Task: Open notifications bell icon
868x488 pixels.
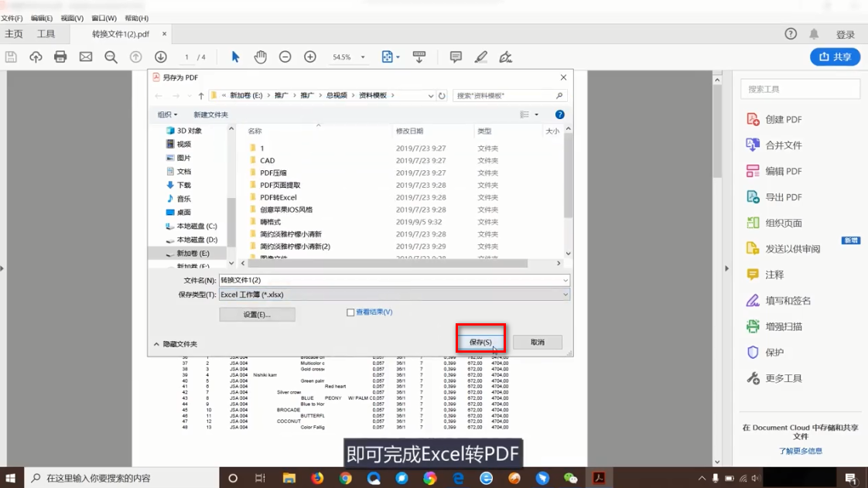Action: 814,34
